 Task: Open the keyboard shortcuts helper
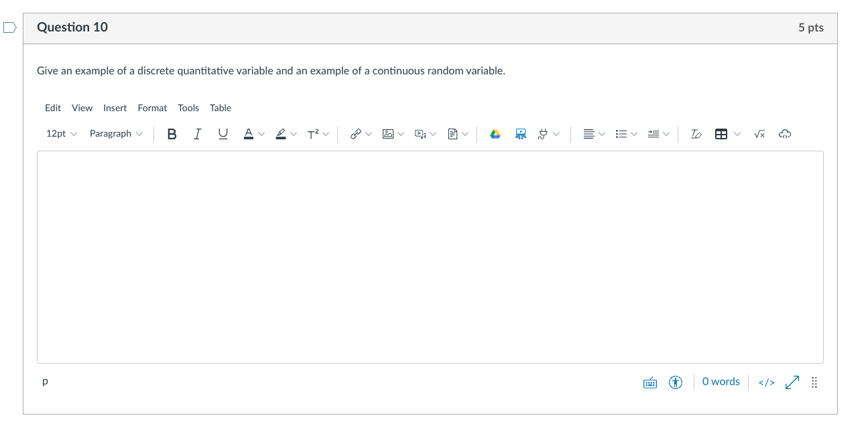pos(650,382)
